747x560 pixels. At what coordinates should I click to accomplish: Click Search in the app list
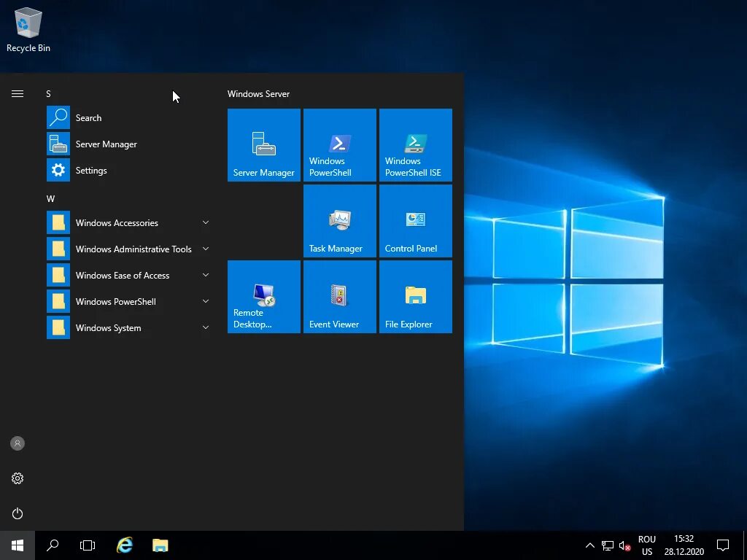pyautogui.click(x=128, y=117)
